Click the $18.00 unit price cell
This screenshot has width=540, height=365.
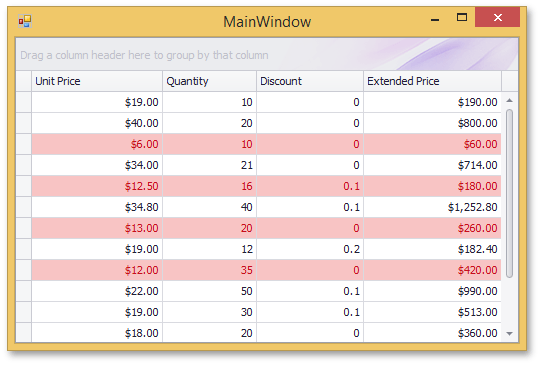tap(97, 333)
